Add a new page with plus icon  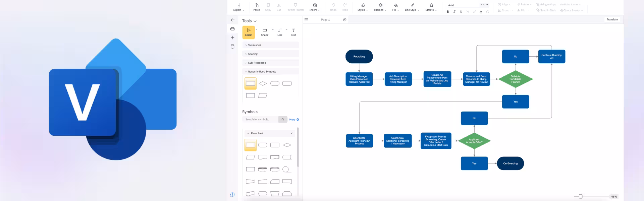coord(345,20)
